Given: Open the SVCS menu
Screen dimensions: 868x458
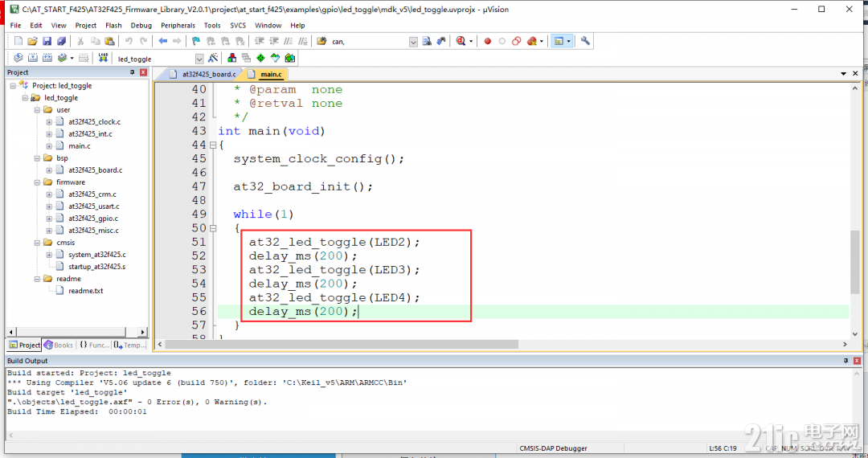Looking at the screenshot, I should point(238,26).
